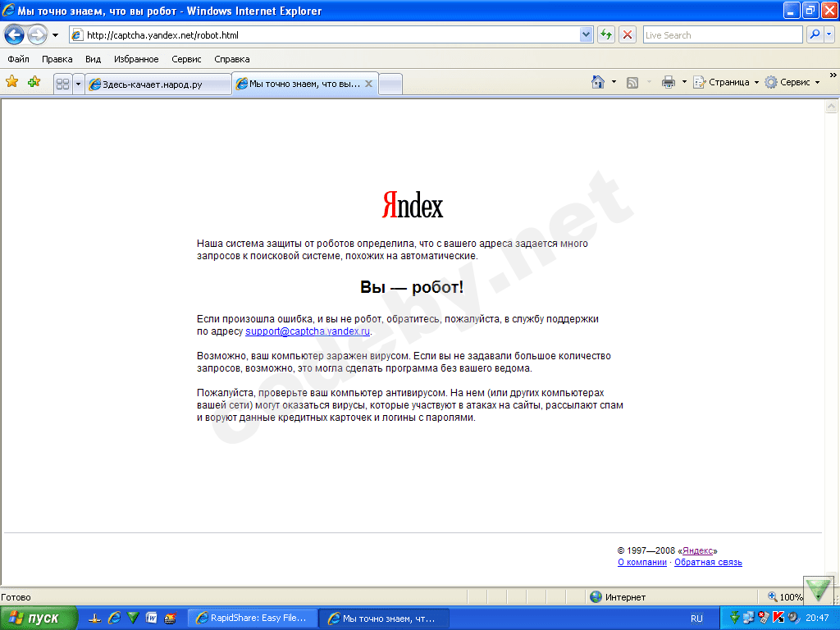
Task: Click the Refresh page icon
Action: [x=606, y=34]
